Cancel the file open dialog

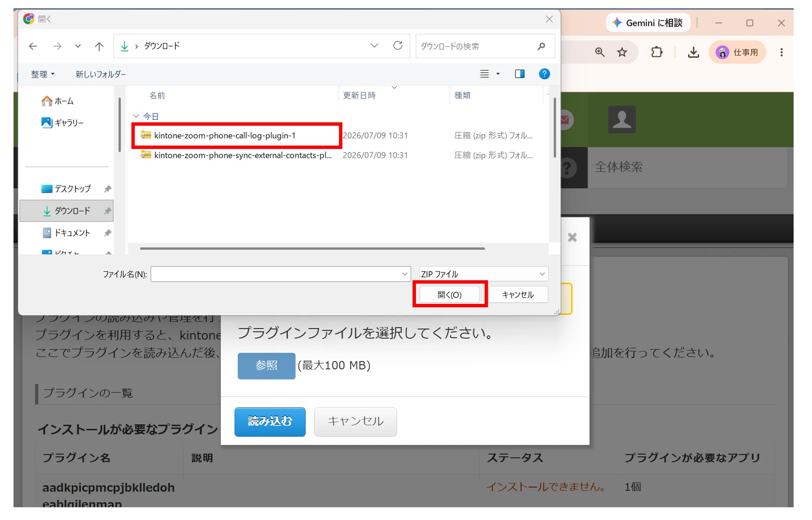518,295
